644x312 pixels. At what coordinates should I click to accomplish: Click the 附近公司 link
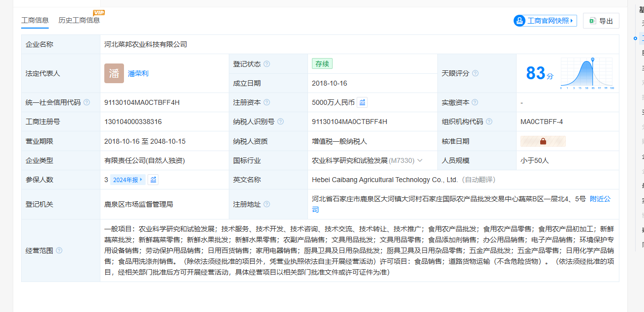(x=600, y=199)
